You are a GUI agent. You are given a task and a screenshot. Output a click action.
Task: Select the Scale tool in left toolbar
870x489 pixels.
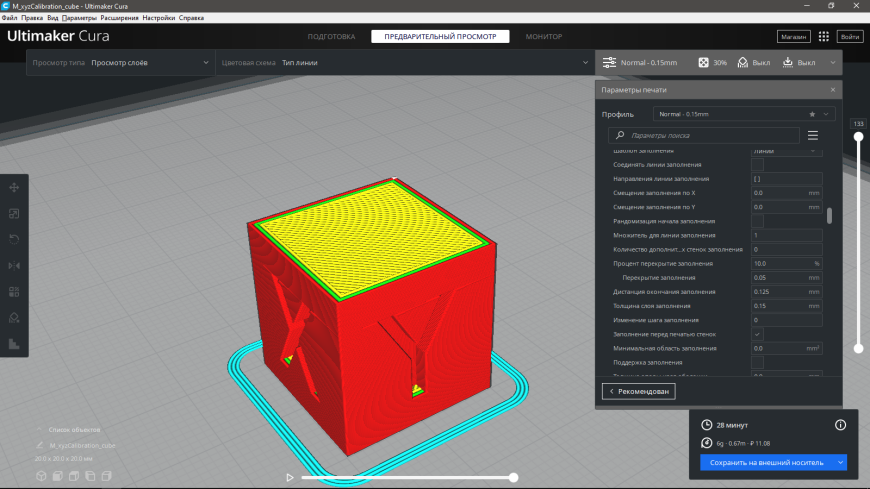(x=14, y=214)
